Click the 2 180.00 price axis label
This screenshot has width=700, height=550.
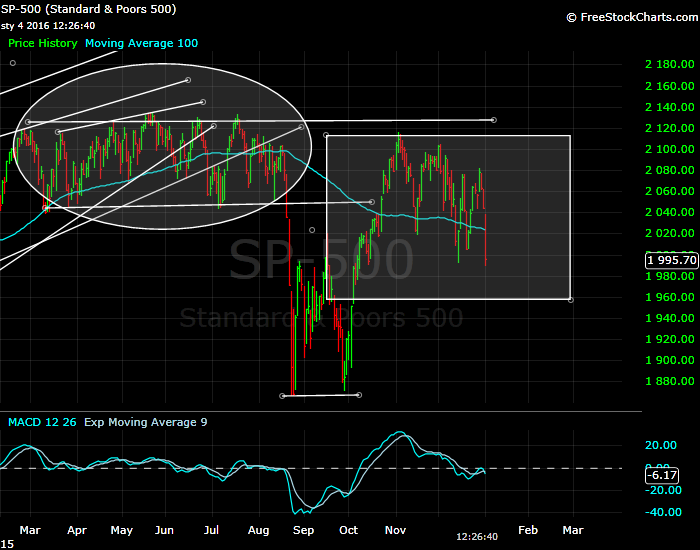click(x=670, y=64)
